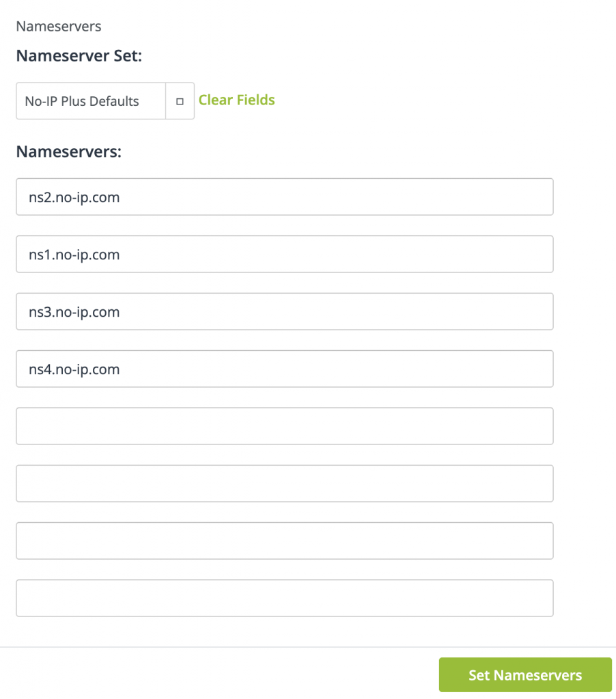Click the ns4.no-ip.com entry box

pyautogui.click(x=284, y=369)
